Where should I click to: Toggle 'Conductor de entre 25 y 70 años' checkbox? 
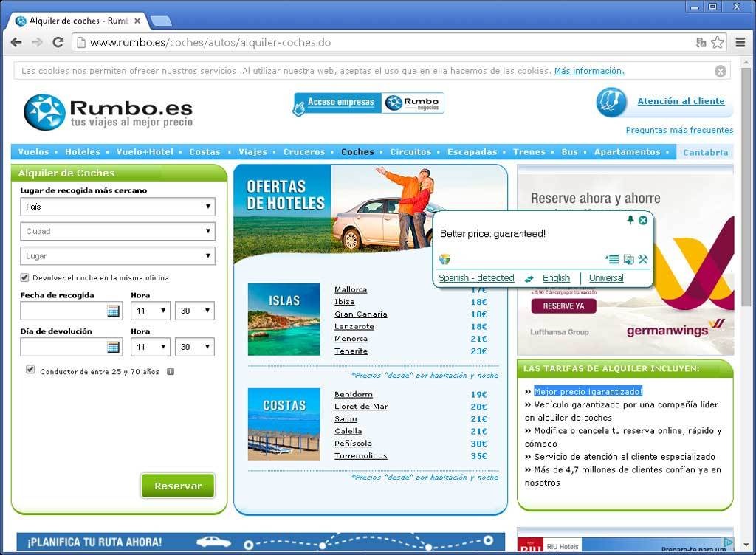(30, 370)
